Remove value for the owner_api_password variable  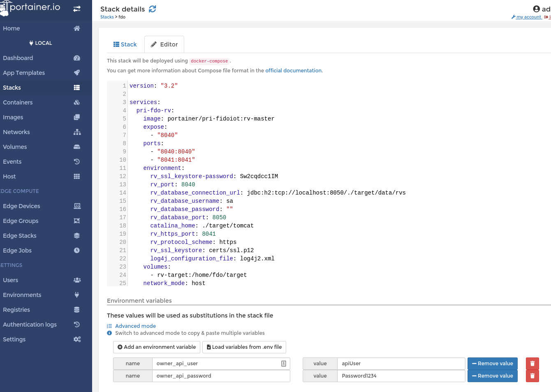click(493, 376)
